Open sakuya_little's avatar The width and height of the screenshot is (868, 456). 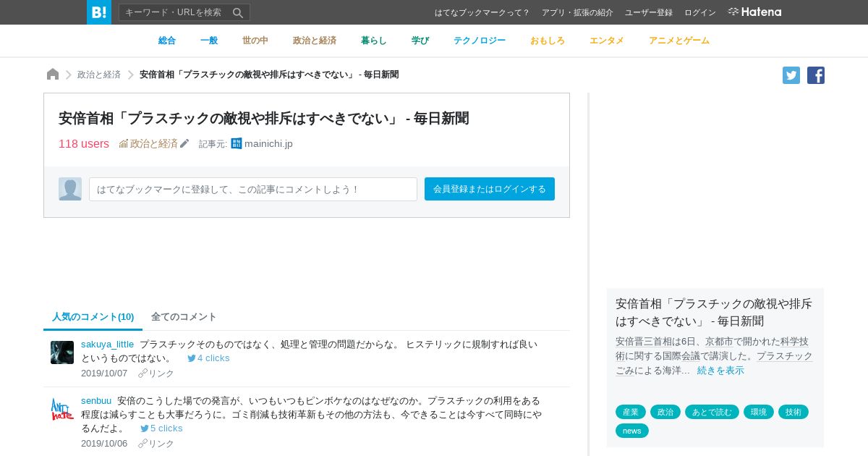(x=62, y=352)
